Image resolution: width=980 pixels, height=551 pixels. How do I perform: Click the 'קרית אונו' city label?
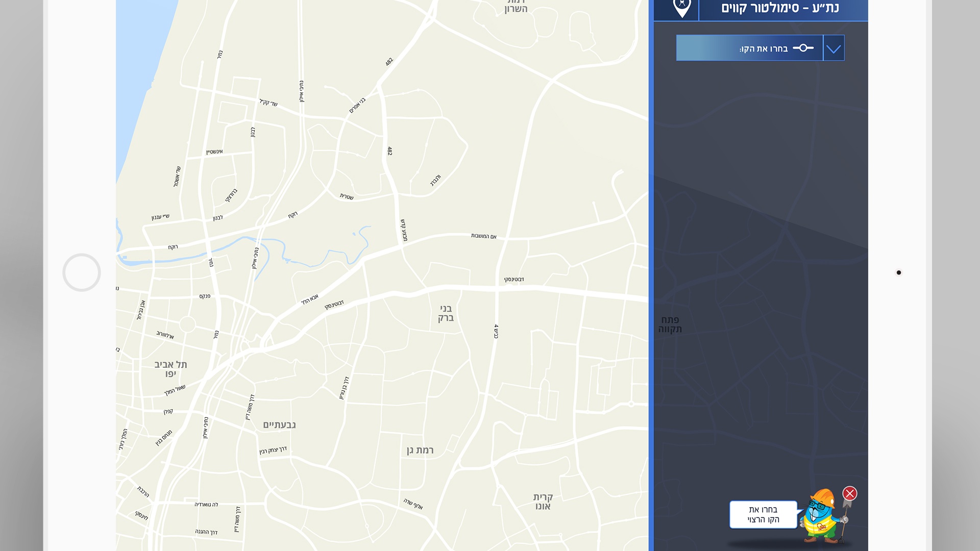coord(543,501)
